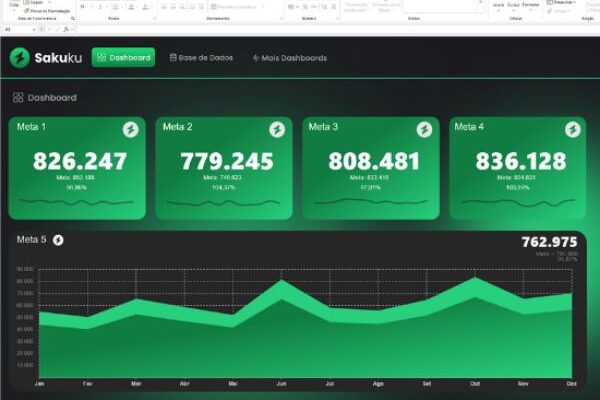Open the green Dashboard navigation button
600x400 pixels.
(123, 58)
